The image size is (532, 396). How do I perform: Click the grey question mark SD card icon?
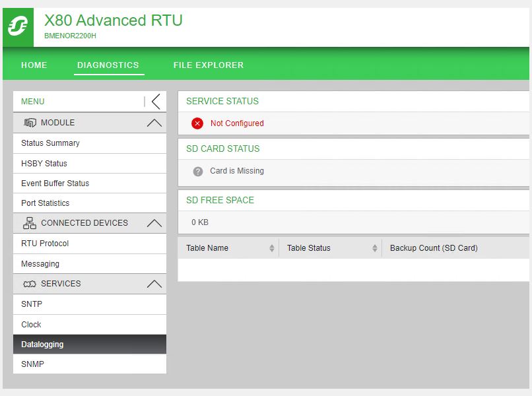(198, 172)
